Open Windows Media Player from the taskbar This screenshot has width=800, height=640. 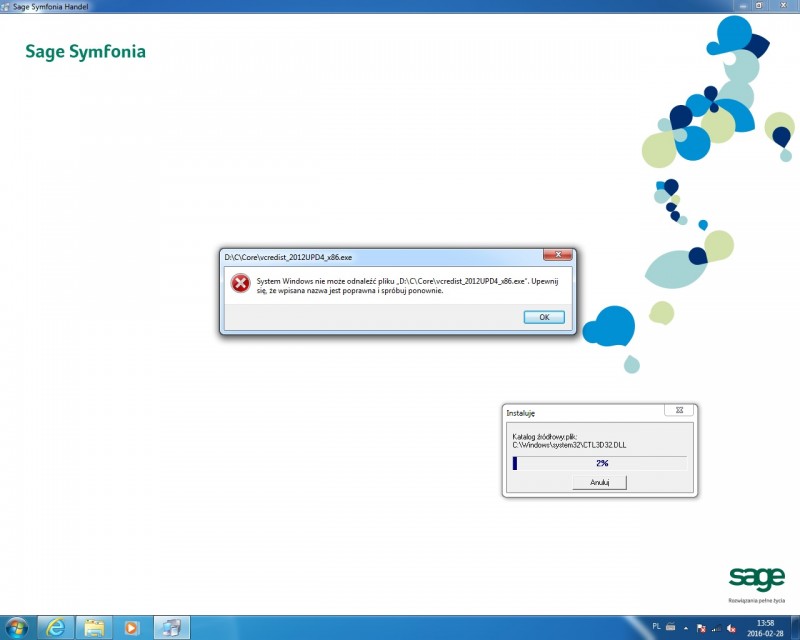pyautogui.click(x=132, y=627)
